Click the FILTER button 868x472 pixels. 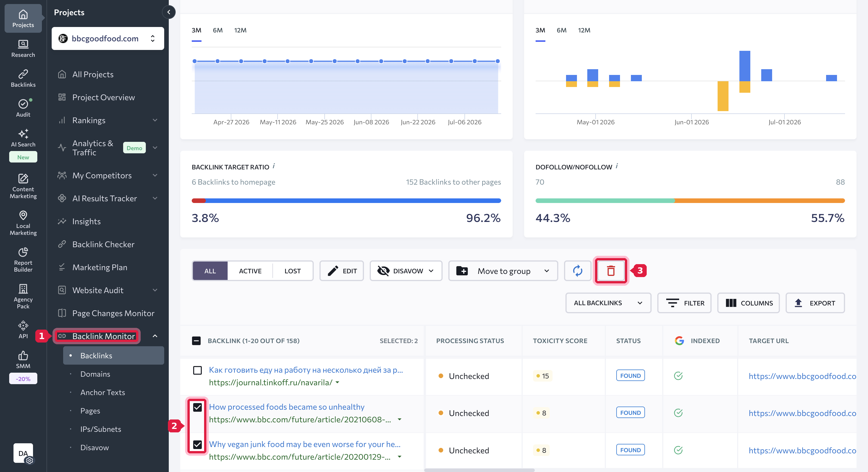(684, 303)
